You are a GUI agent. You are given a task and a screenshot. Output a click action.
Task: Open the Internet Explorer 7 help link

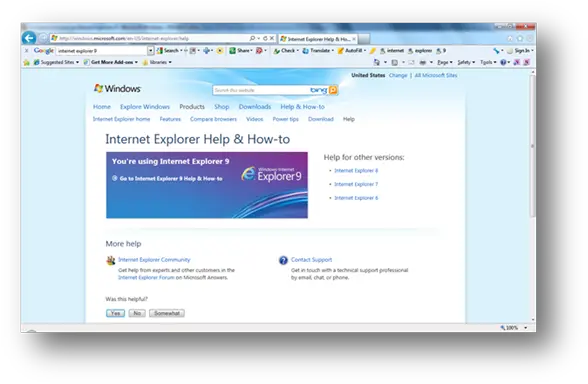pos(356,184)
